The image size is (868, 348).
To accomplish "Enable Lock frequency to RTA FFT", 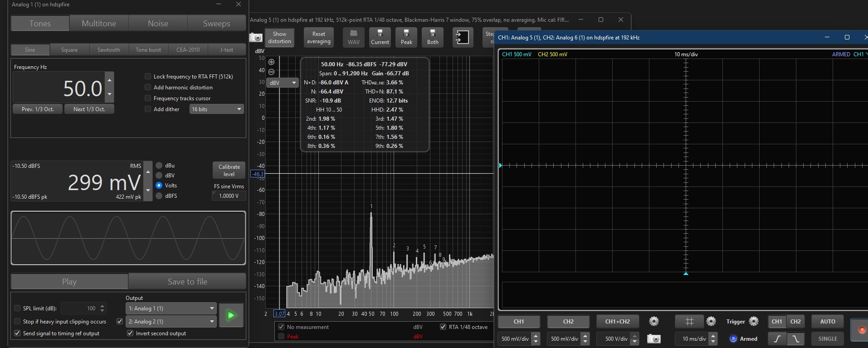I will click(148, 77).
